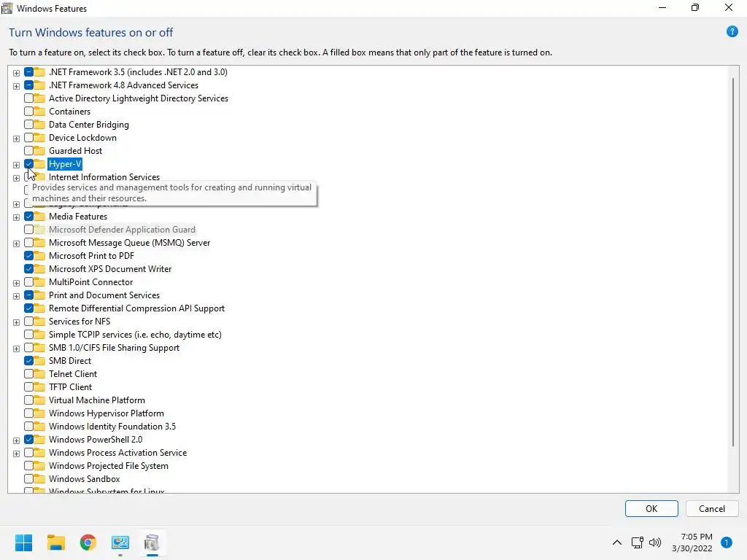The height and width of the screenshot is (560, 747).
Task: Expand Microsoft Message Queue (MSMQ) Server
Action: tap(16, 244)
